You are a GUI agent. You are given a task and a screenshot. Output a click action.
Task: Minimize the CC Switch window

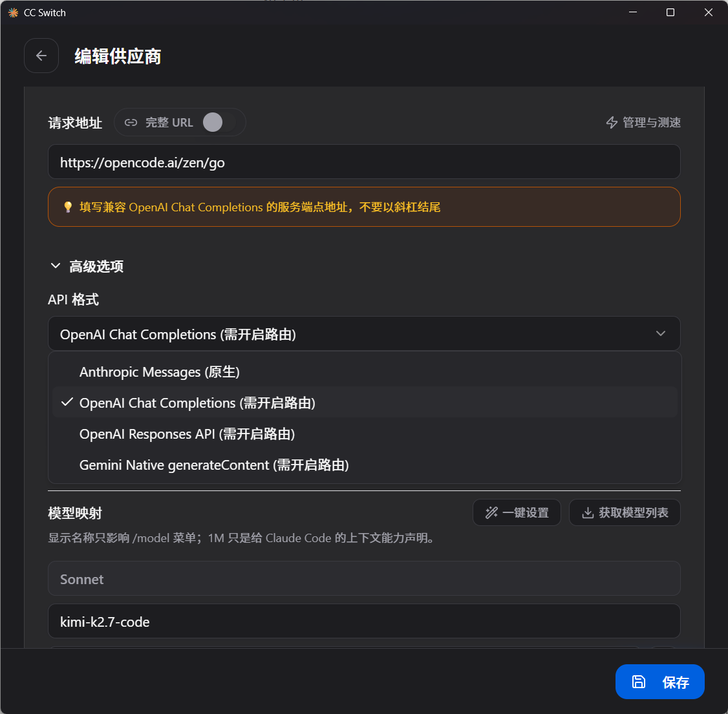pos(632,12)
